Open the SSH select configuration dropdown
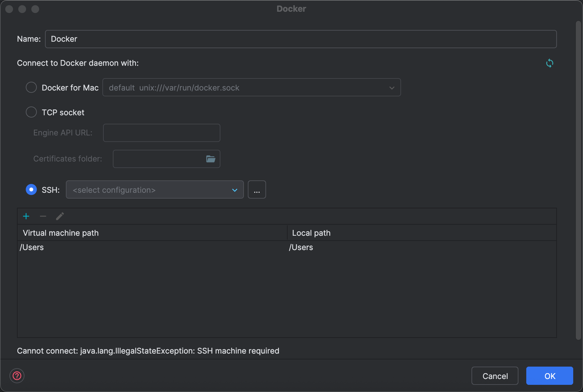Viewport: 583px width, 392px height. point(155,189)
